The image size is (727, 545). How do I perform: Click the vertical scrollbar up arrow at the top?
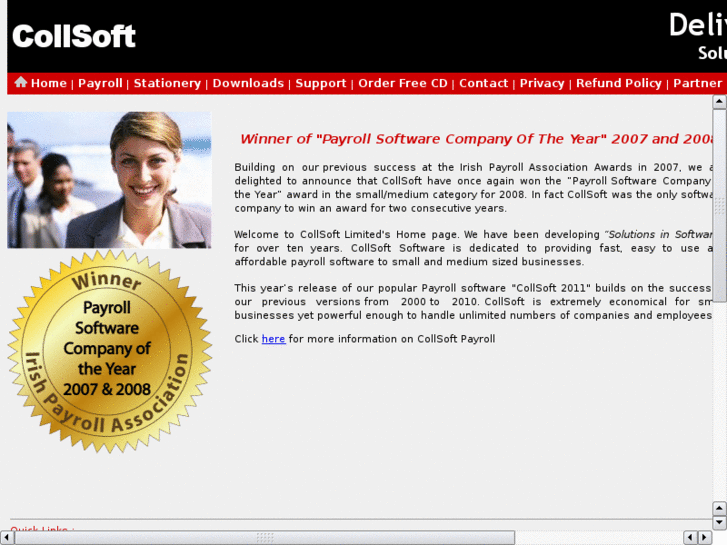click(719, 102)
